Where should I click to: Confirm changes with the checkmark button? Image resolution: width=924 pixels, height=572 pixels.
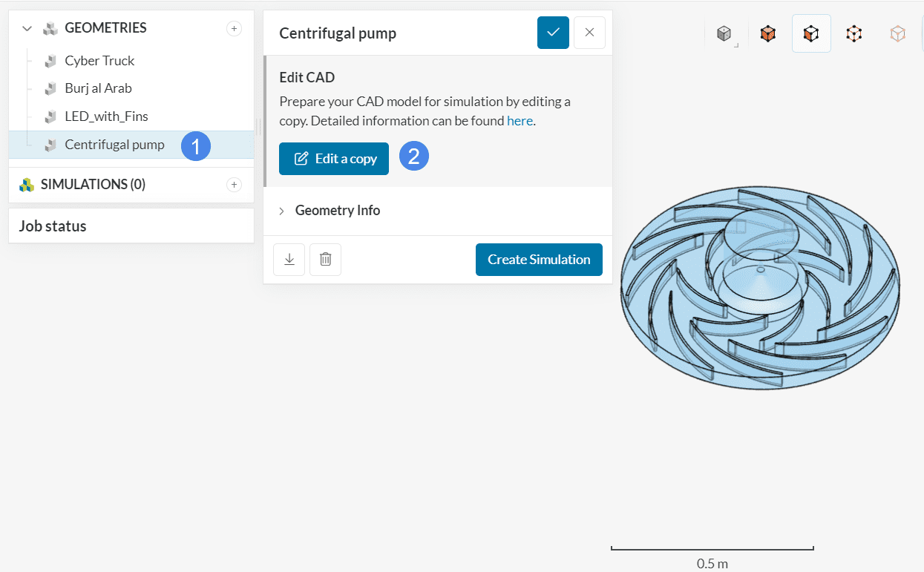click(553, 33)
